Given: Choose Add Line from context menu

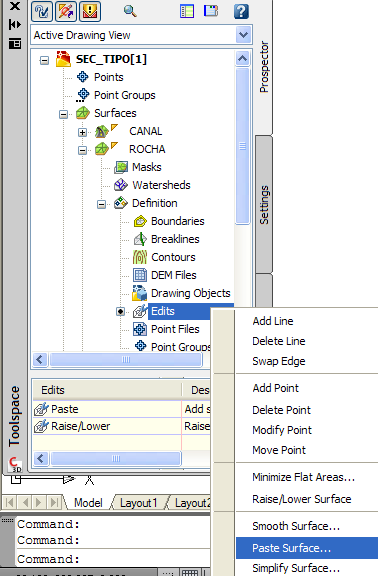Looking at the screenshot, I should pos(273,321).
